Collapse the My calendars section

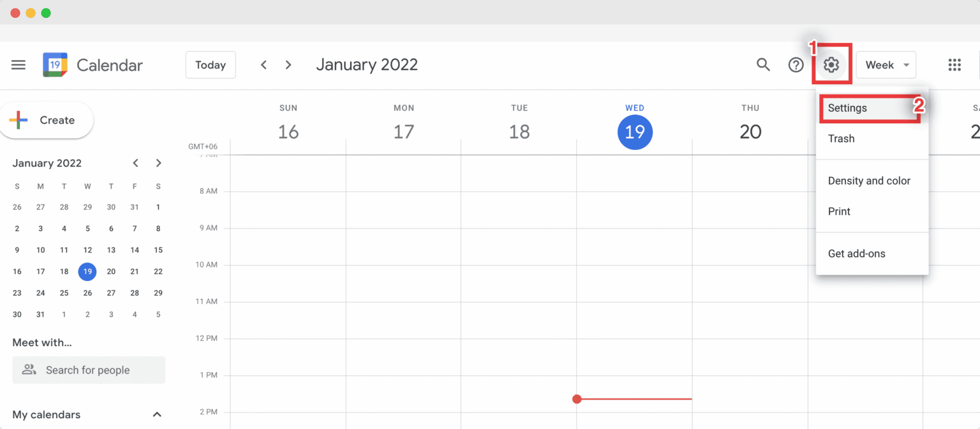157,414
